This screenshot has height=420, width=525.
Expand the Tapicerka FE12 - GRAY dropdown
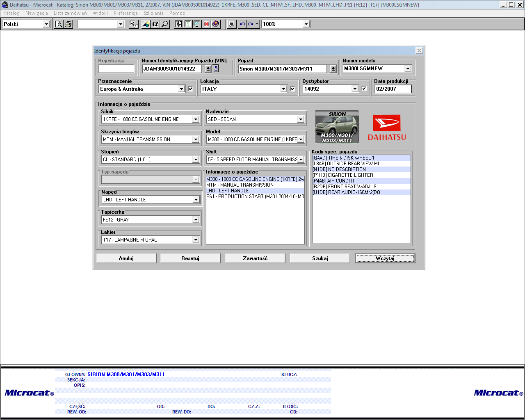click(196, 220)
